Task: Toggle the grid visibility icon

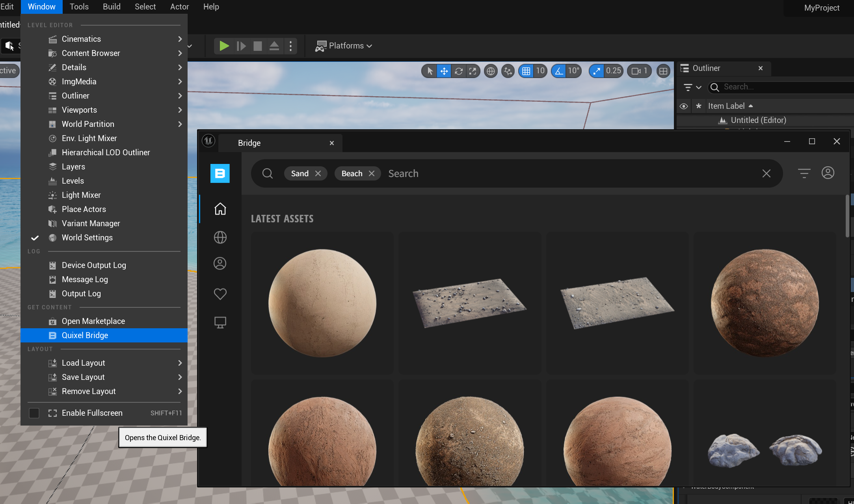Action: coord(525,71)
